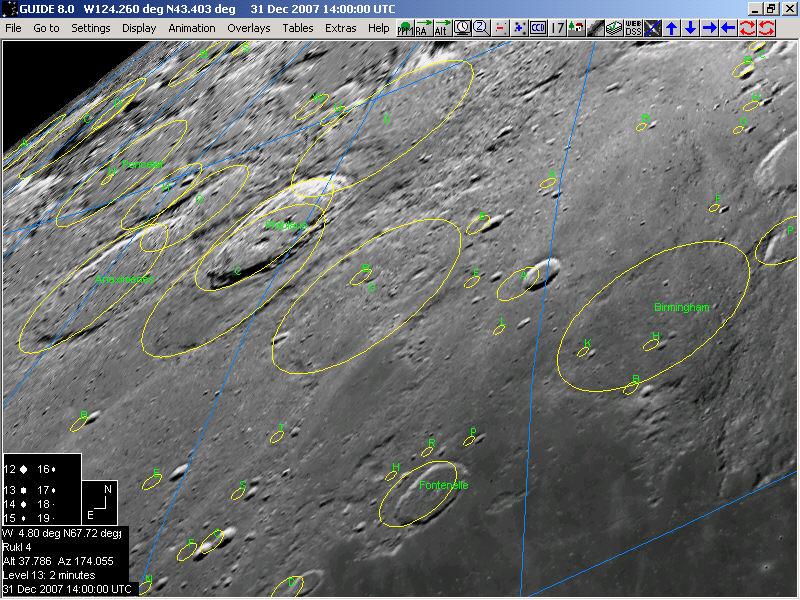
Task: Toggle the RA arrow toolbar button
Action: coord(423,28)
